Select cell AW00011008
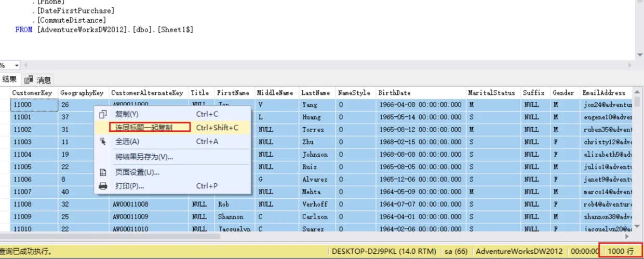Viewport: 644px width, 259px height. pyautogui.click(x=149, y=204)
